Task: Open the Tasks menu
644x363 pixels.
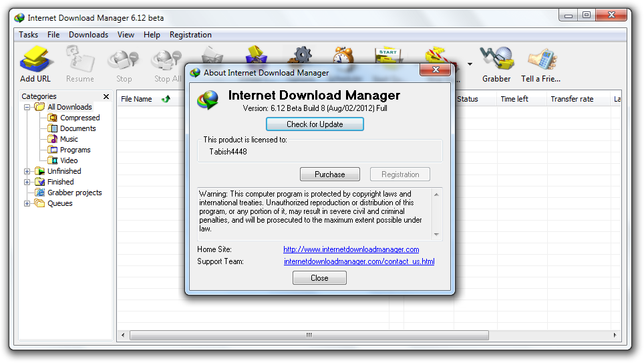Action: 28,35
